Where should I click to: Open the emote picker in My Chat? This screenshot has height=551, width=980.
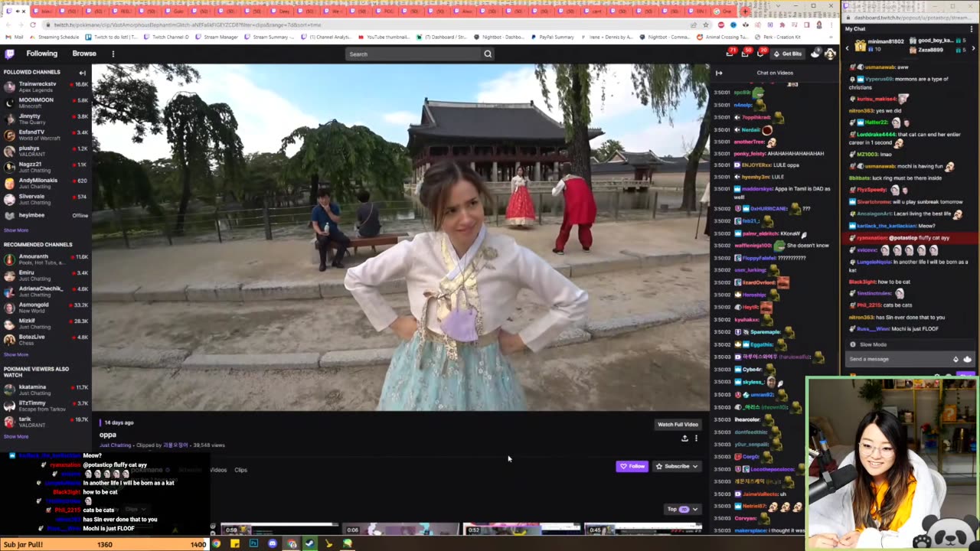pyautogui.click(x=967, y=359)
